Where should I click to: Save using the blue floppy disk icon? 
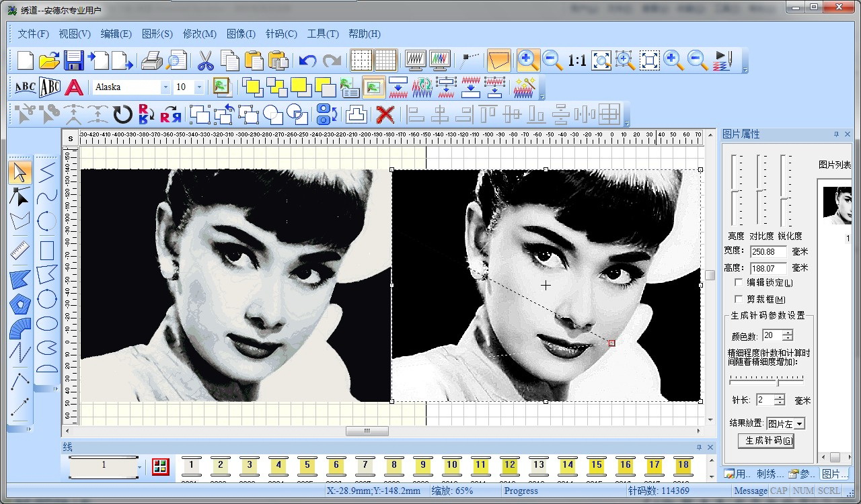tap(73, 60)
